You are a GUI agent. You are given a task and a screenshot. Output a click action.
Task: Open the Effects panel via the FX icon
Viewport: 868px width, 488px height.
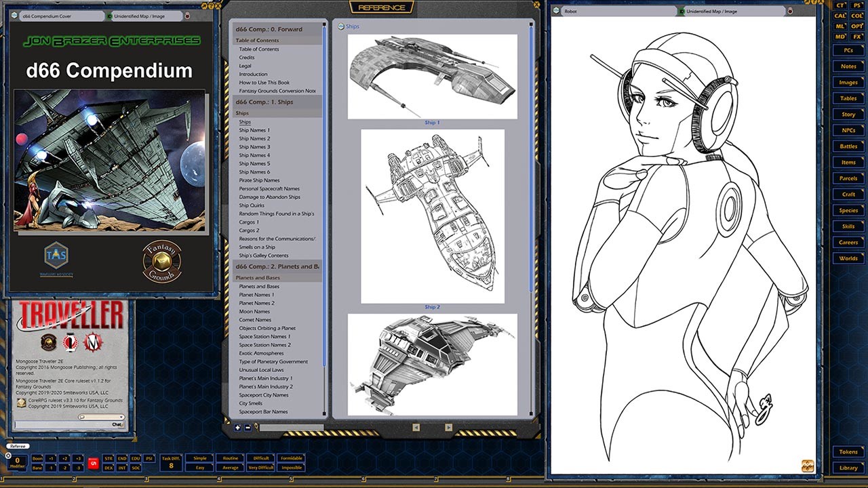pyautogui.click(x=859, y=36)
